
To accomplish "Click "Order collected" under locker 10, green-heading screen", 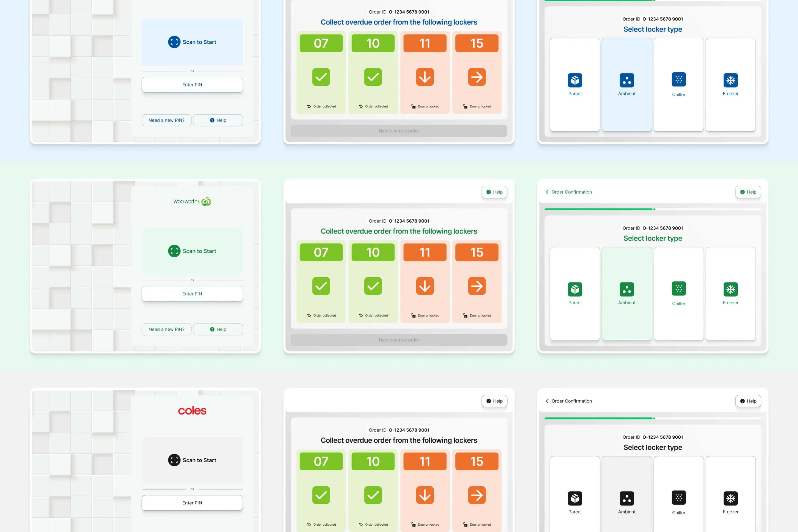I will (x=376, y=315).
